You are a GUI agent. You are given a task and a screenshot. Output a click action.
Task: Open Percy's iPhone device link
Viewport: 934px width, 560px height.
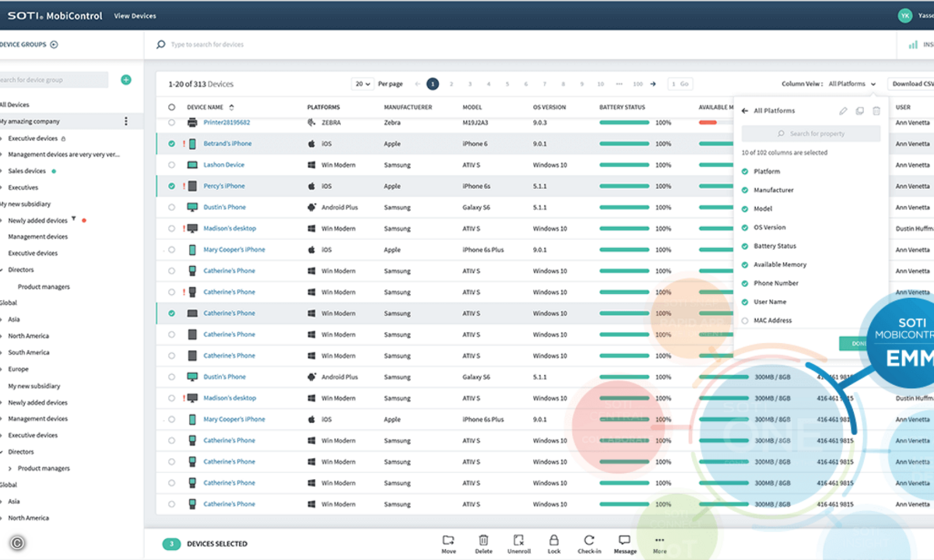(x=224, y=186)
